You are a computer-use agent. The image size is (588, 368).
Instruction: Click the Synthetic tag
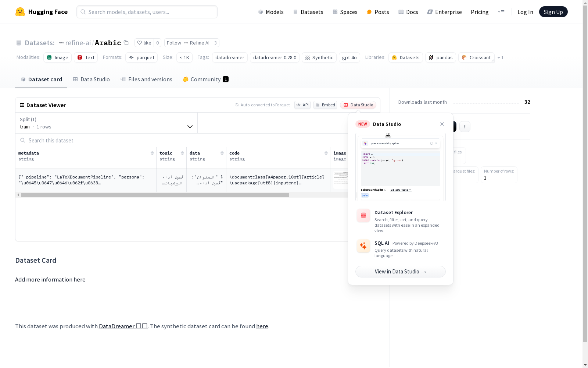click(x=319, y=57)
